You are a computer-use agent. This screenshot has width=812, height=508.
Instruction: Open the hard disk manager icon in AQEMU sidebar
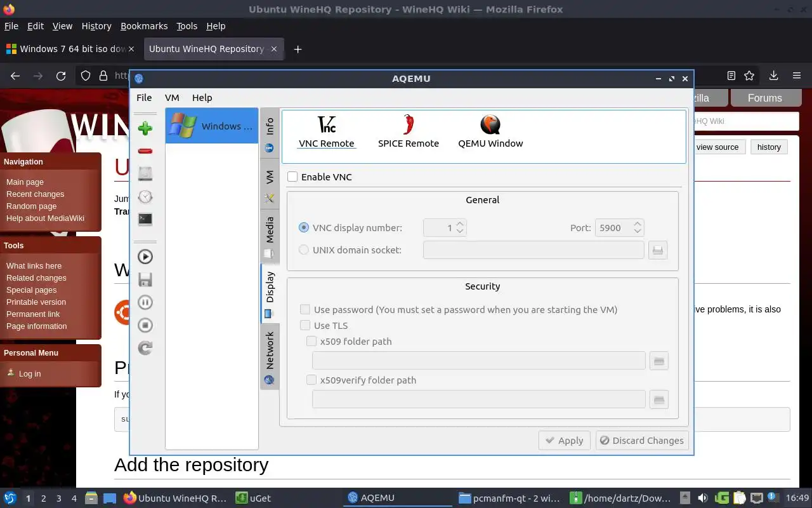click(145, 173)
